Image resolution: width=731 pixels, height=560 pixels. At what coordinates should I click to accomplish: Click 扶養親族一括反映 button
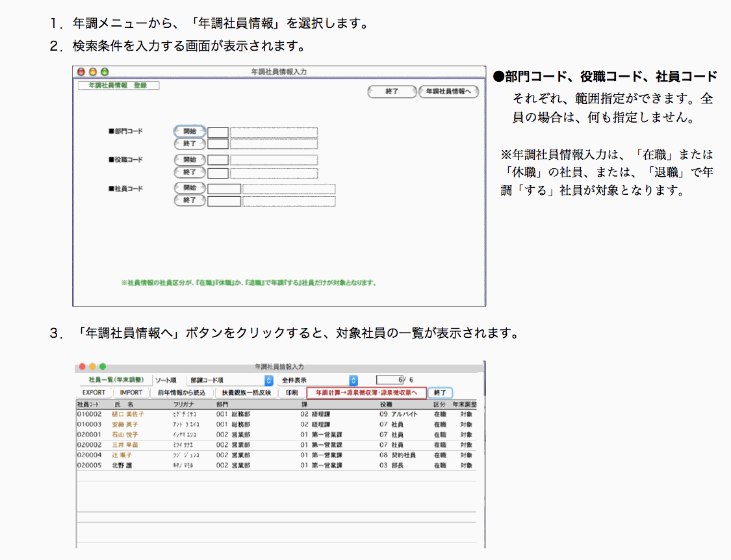pos(246,393)
